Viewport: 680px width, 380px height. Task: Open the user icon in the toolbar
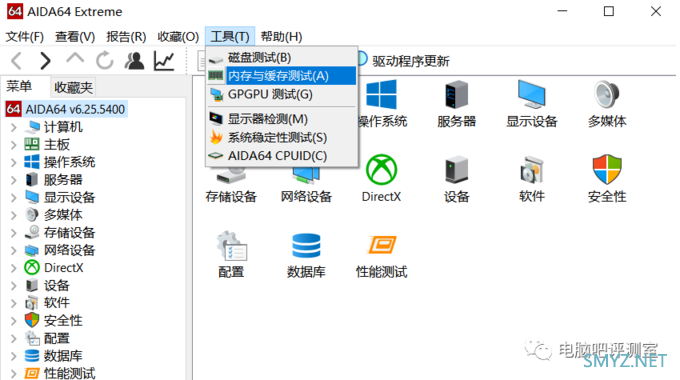[x=134, y=61]
